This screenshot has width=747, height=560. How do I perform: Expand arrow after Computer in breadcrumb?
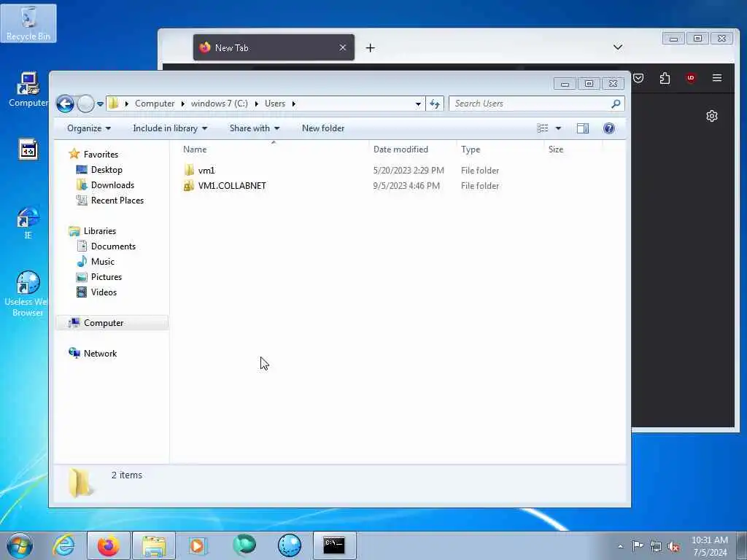[x=182, y=104]
